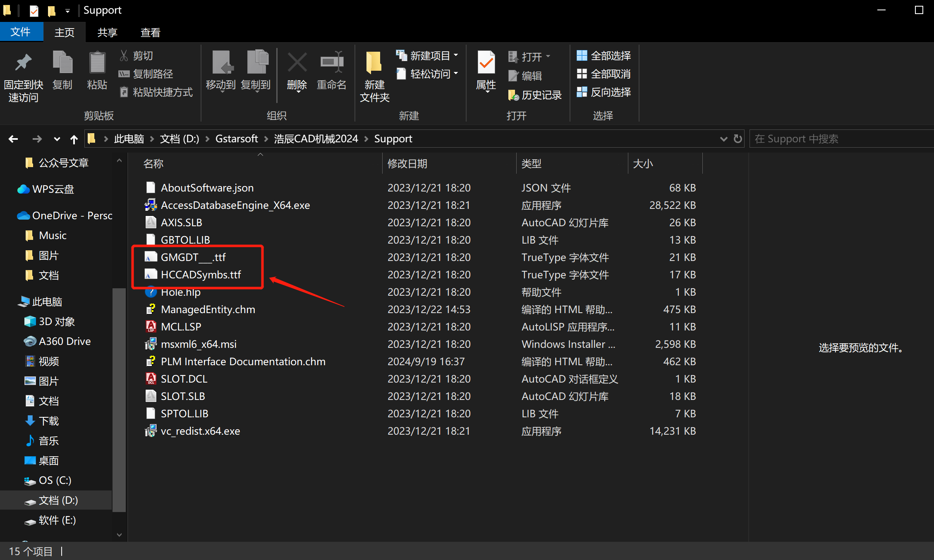Click the History icon in the ribbon

coord(513,95)
